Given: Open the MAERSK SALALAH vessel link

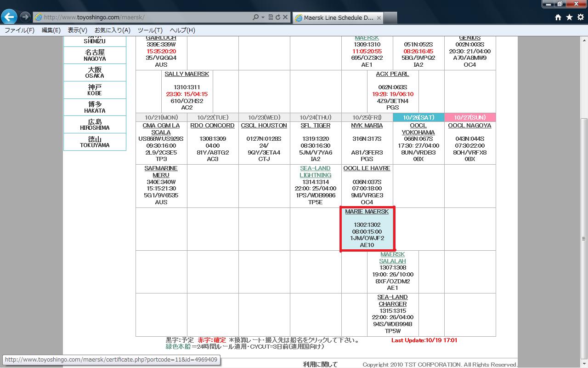Looking at the screenshot, I should pyautogui.click(x=393, y=258).
